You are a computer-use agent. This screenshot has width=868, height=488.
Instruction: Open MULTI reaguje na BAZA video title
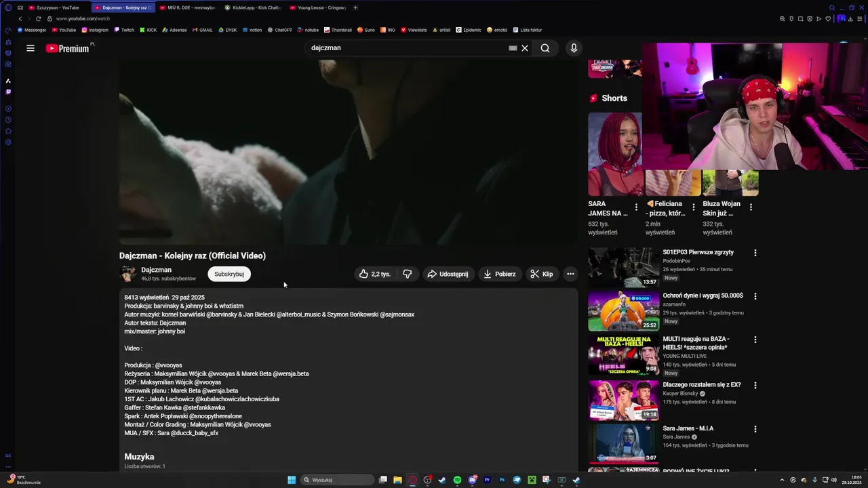(x=696, y=343)
